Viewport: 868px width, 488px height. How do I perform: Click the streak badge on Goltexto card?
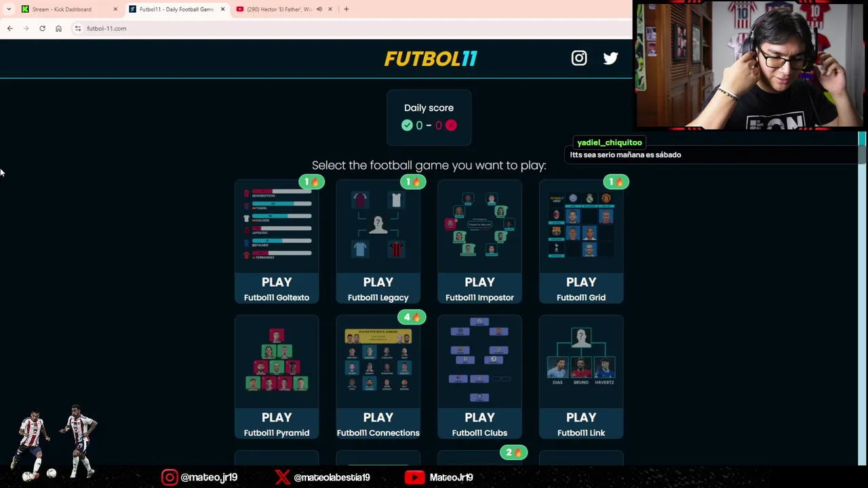[311, 182]
